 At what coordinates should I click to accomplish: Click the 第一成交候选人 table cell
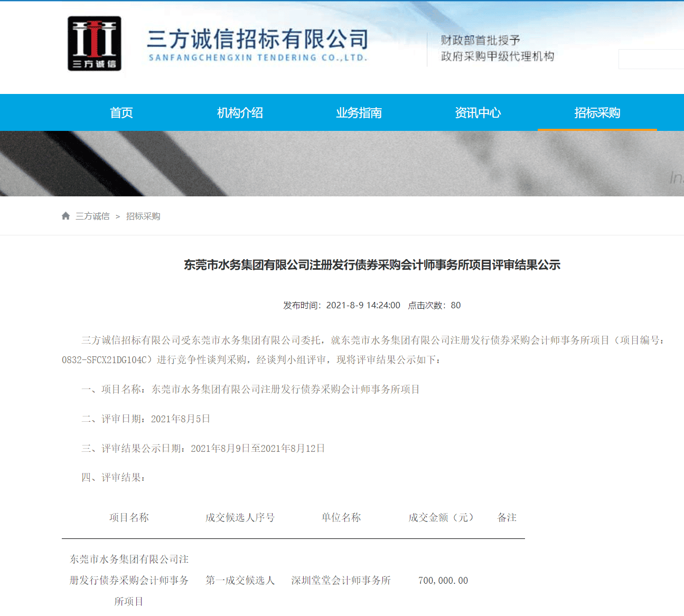(240, 580)
